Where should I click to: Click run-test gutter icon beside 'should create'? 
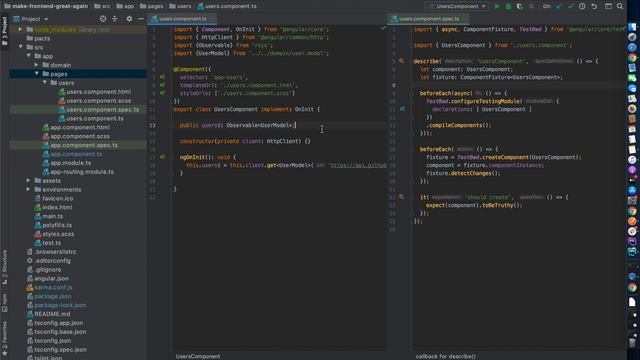click(x=402, y=197)
